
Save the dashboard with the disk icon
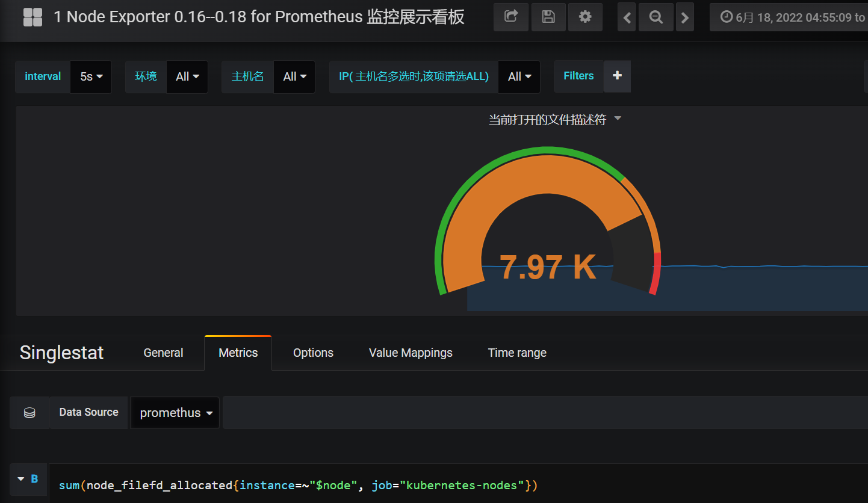(548, 17)
